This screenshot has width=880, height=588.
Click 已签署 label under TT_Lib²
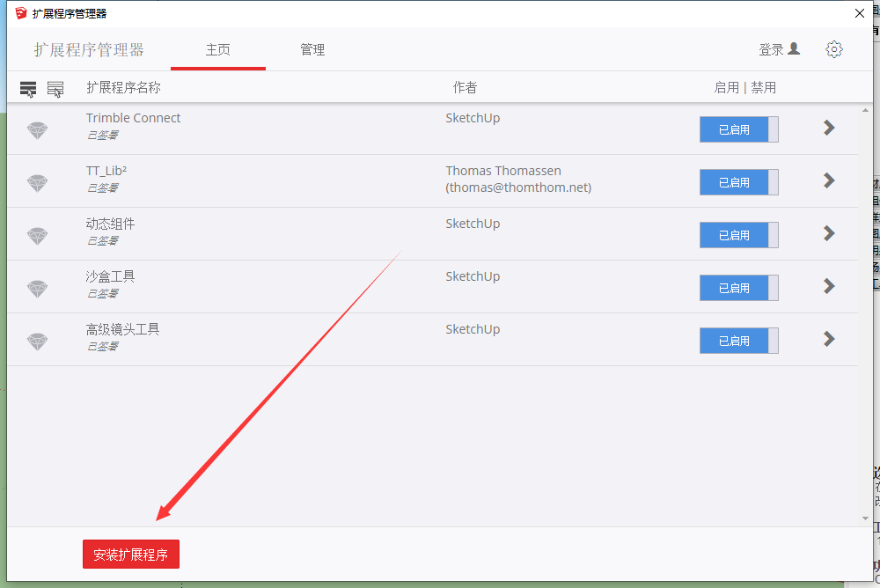(x=103, y=187)
